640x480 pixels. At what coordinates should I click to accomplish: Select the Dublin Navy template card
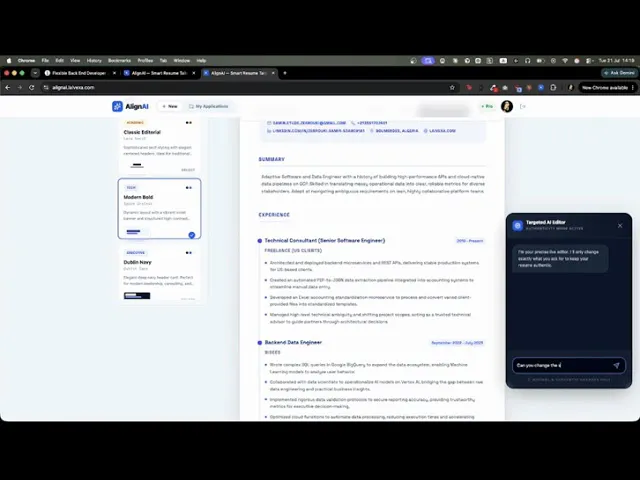click(x=159, y=273)
